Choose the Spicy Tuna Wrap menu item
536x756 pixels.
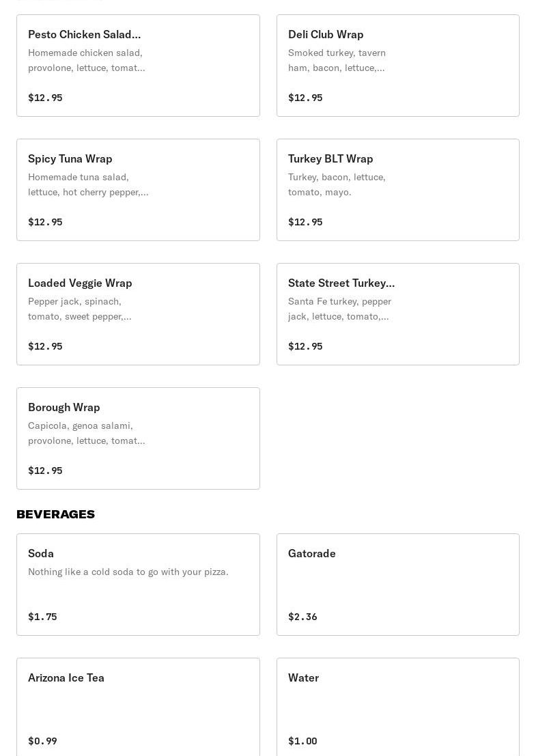tap(138, 190)
